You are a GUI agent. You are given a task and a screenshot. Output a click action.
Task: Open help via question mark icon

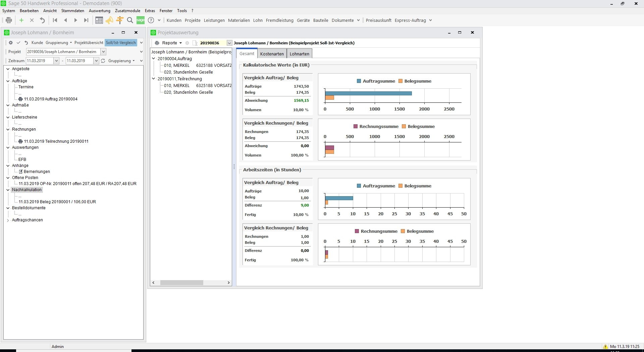point(151,20)
